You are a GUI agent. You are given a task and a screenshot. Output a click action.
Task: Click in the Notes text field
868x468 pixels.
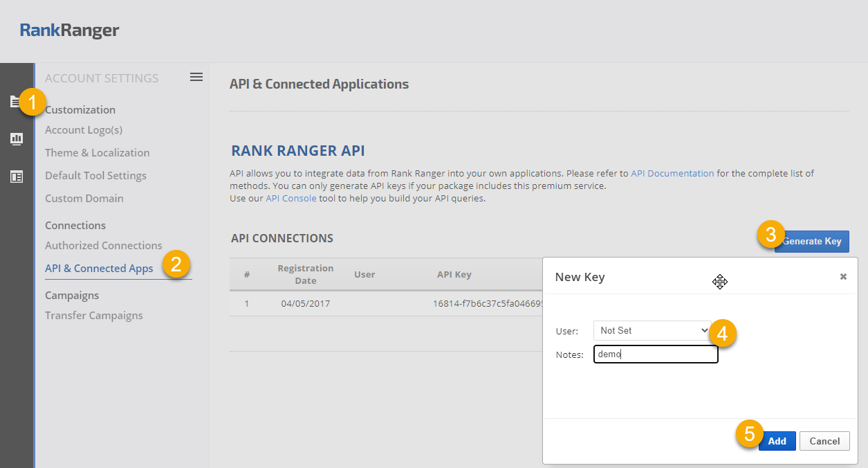pos(655,354)
